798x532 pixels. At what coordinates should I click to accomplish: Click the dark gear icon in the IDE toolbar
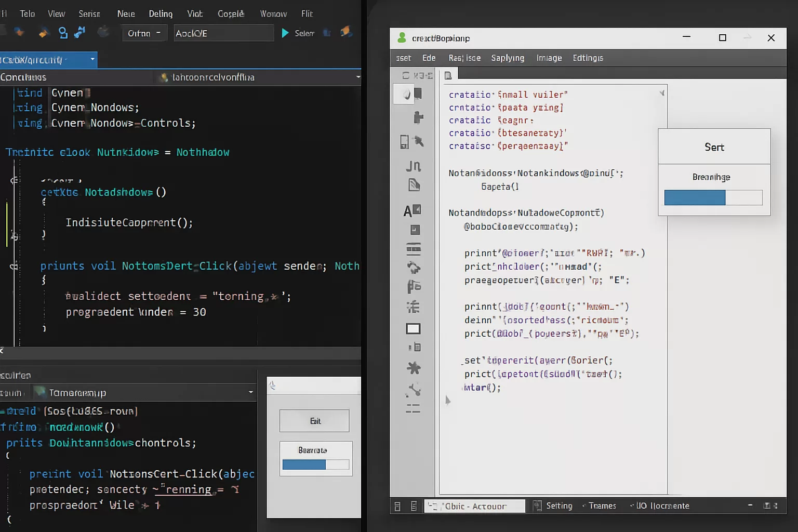coord(103,32)
